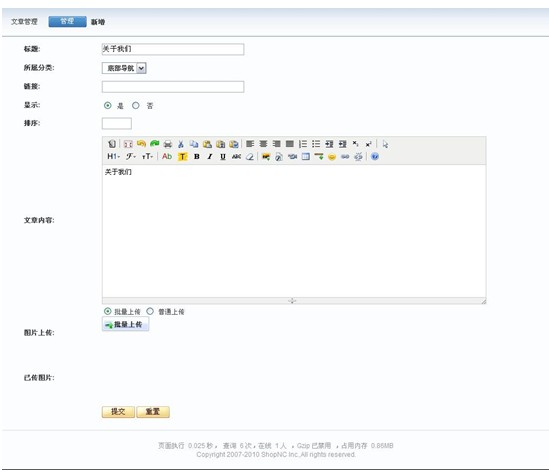Click the Underline icon in editor

(223, 156)
